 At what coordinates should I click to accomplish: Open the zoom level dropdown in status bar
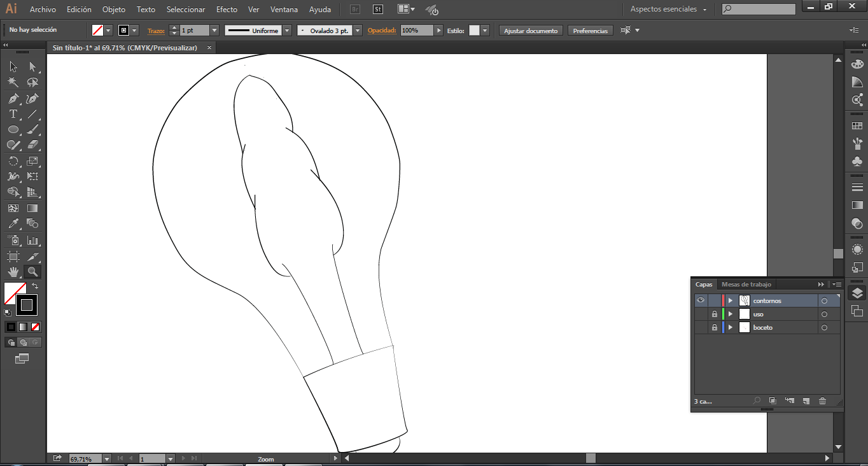pos(106,458)
